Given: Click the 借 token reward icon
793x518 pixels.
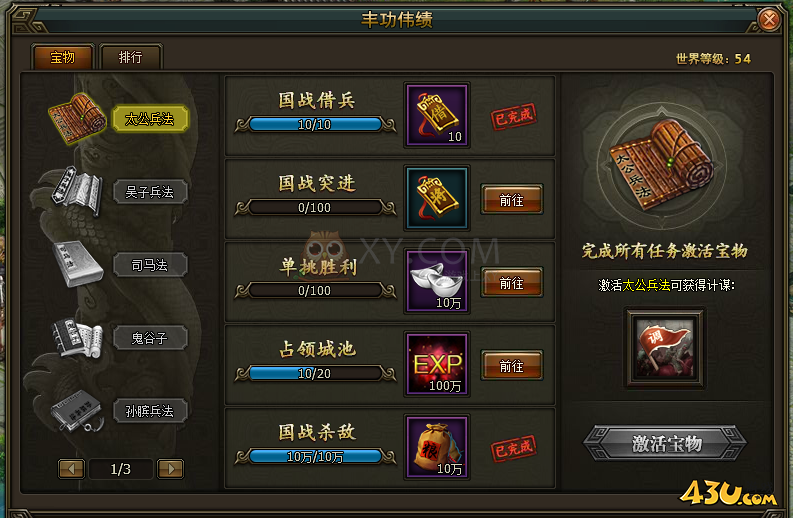Looking at the screenshot, I should [x=437, y=115].
